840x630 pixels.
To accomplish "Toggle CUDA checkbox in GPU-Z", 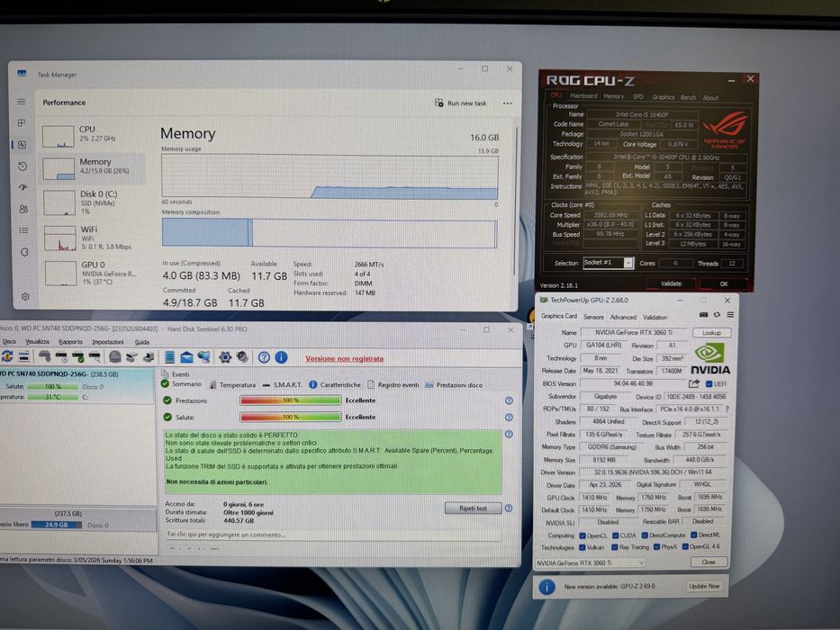I will pyautogui.click(x=616, y=535).
